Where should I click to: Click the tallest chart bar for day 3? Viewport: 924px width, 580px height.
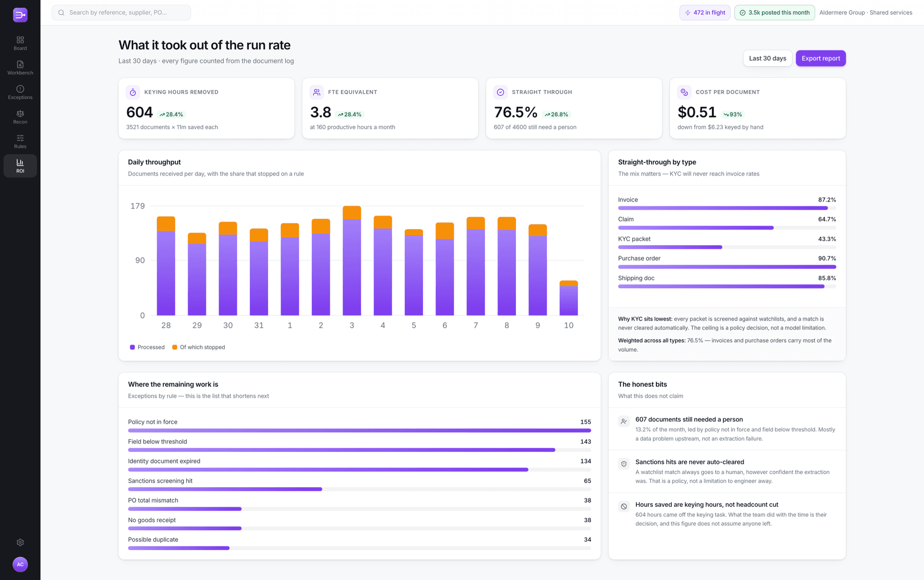[352, 260]
